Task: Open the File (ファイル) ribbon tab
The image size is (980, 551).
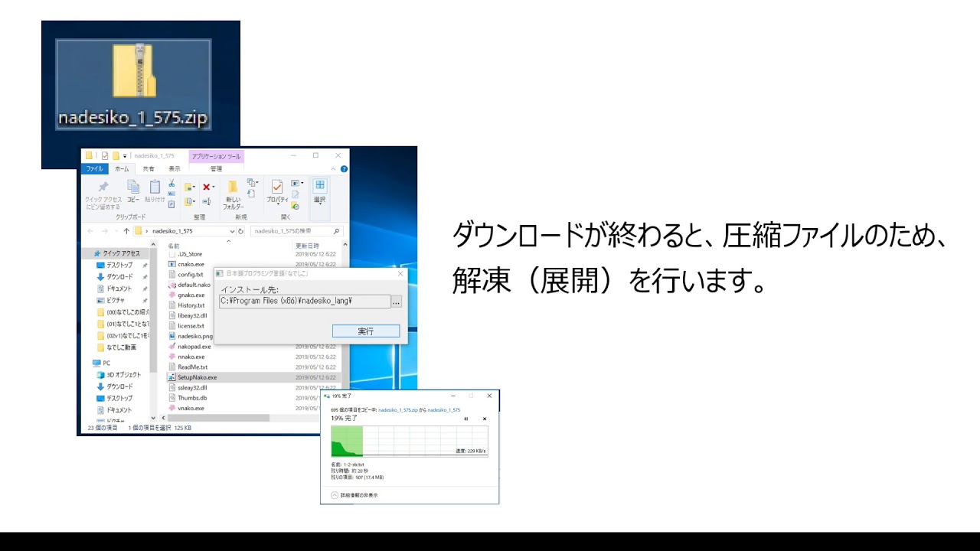Action: tap(95, 168)
